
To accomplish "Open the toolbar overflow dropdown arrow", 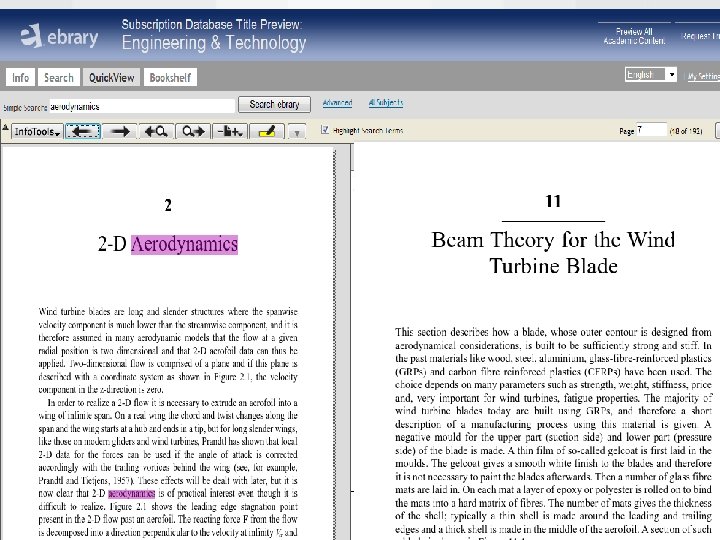I will 297,133.
